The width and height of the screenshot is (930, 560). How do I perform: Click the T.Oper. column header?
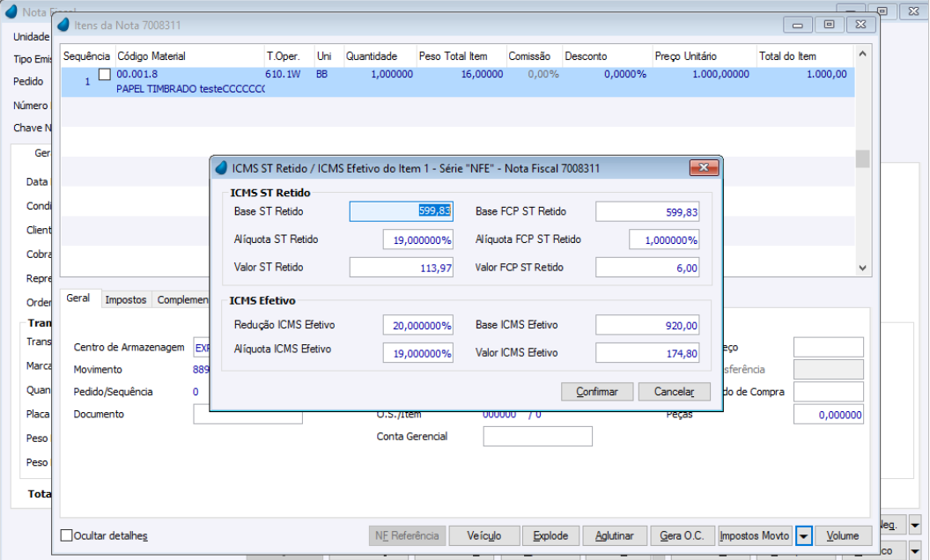290,55
